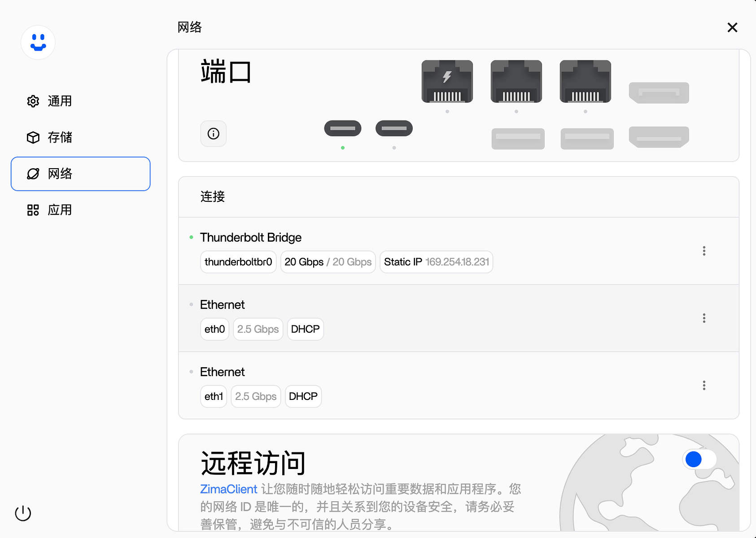Click the right USB-A port icon

click(x=587, y=139)
